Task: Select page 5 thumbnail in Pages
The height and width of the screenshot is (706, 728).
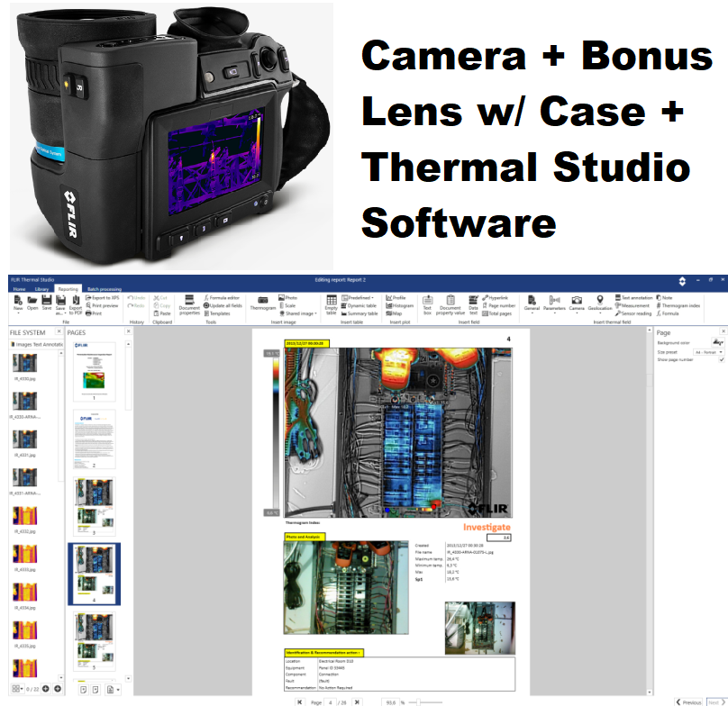Action: click(x=95, y=641)
